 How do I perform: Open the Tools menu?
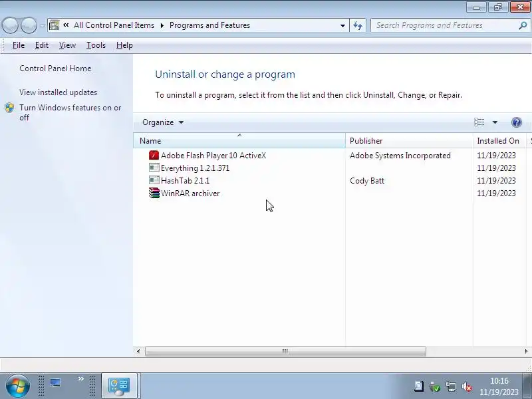click(x=96, y=45)
